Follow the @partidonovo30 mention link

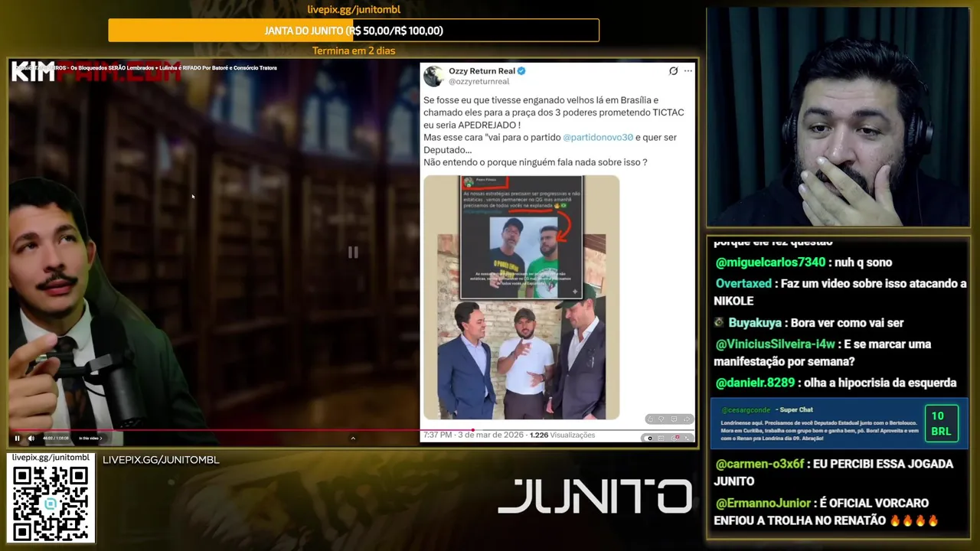[x=598, y=138]
